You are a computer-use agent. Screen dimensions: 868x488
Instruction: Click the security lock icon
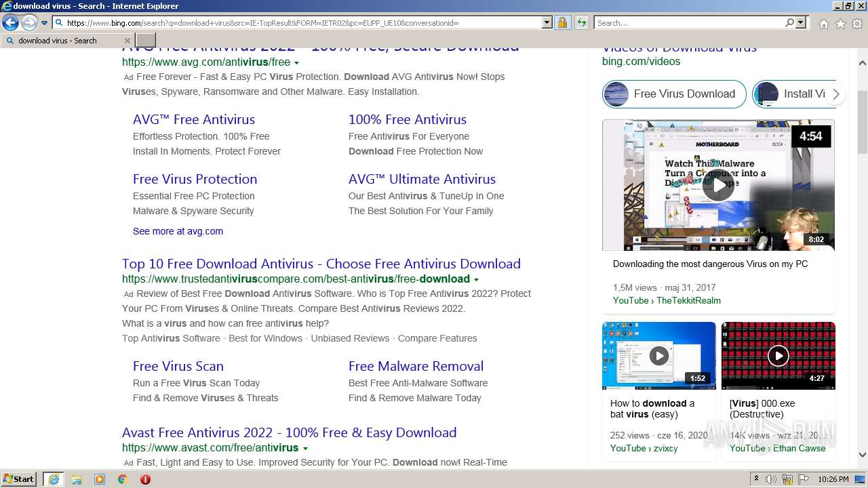[562, 23]
